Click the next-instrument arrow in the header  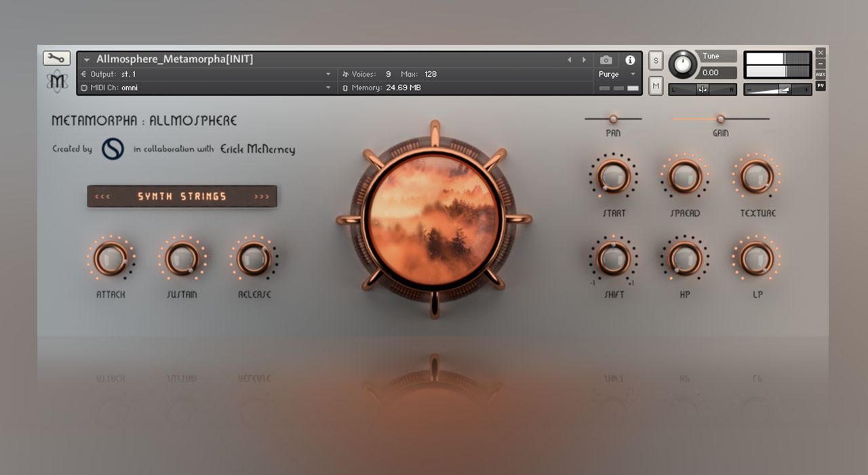pyautogui.click(x=584, y=59)
